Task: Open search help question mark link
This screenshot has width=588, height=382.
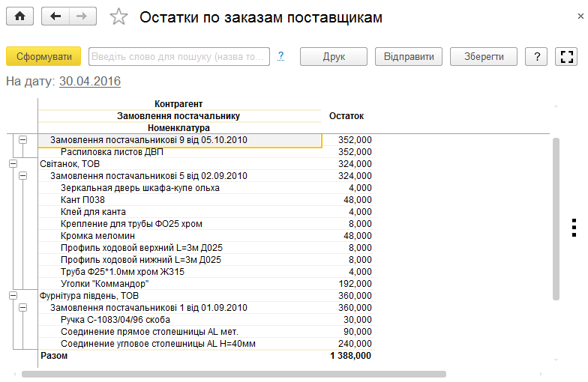Action: point(280,56)
